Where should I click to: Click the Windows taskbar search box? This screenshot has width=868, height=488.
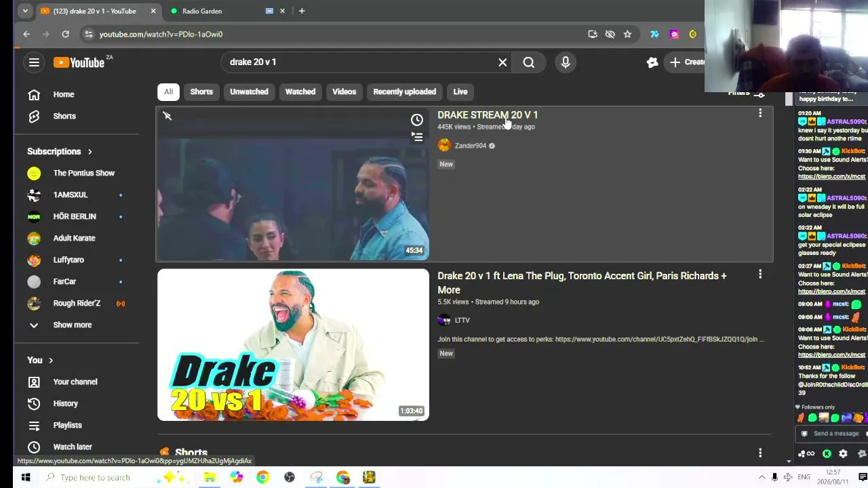pyautogui.click(x=115, y=477)
